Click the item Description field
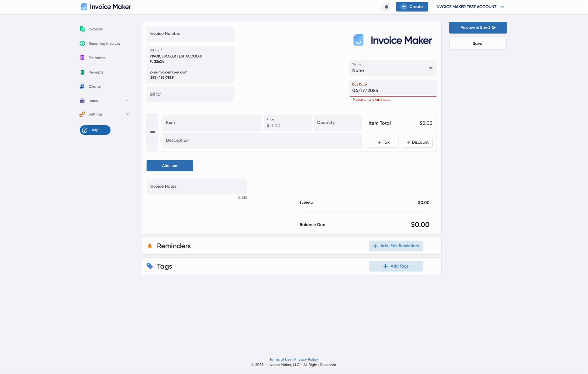This screenshot has width=588, height=374. pos(262,141)
